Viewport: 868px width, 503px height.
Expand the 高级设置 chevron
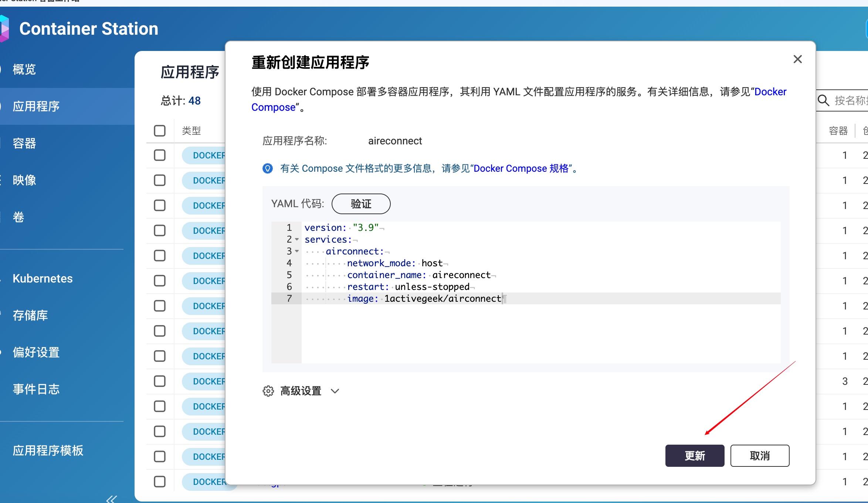[x=335, y=391]
